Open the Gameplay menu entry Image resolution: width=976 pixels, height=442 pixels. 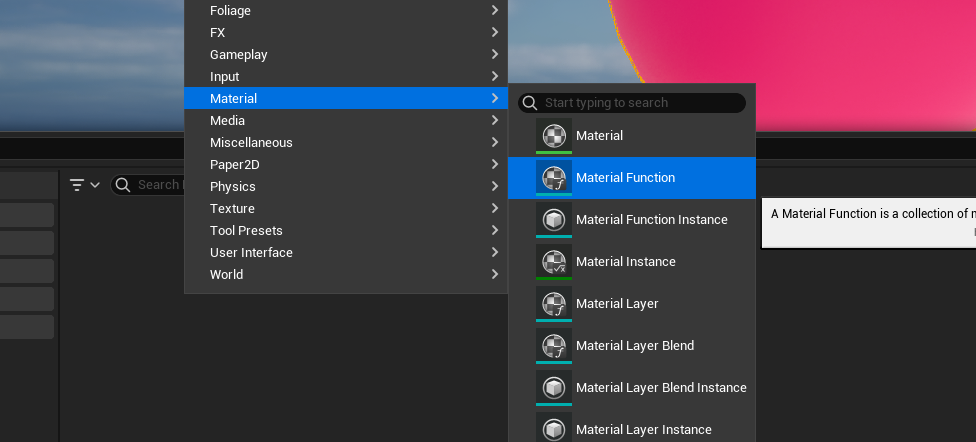click(346, 54)
